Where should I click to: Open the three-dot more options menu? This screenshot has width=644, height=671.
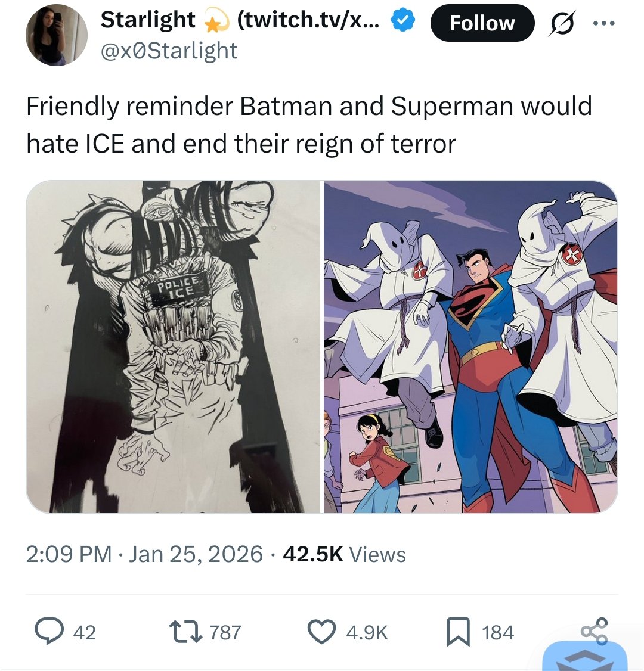604,23
